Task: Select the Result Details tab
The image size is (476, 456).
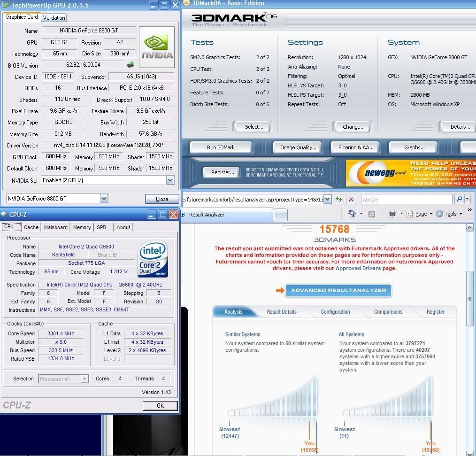Action: click(282, 312)
